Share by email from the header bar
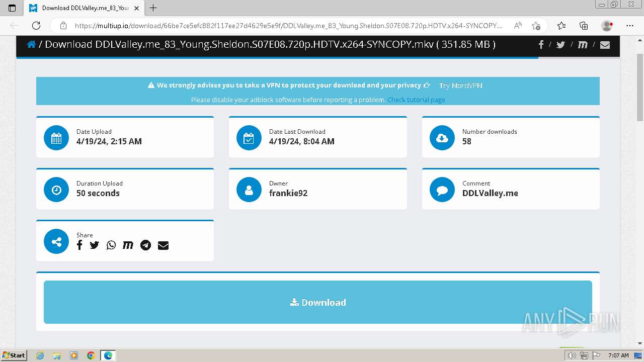This screenshot has width=644, height=362. point(605,45)
